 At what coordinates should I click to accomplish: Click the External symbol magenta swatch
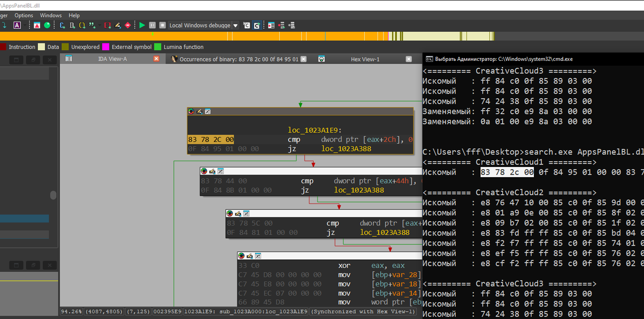tap(106, 47)
